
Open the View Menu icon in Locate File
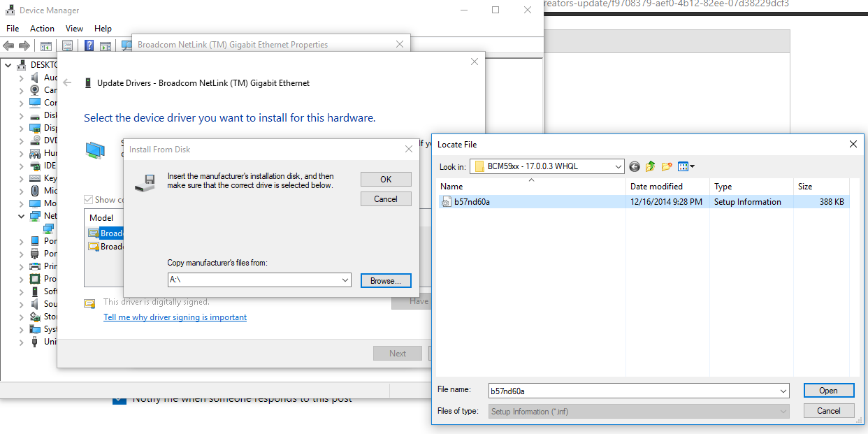coord(686,166)
